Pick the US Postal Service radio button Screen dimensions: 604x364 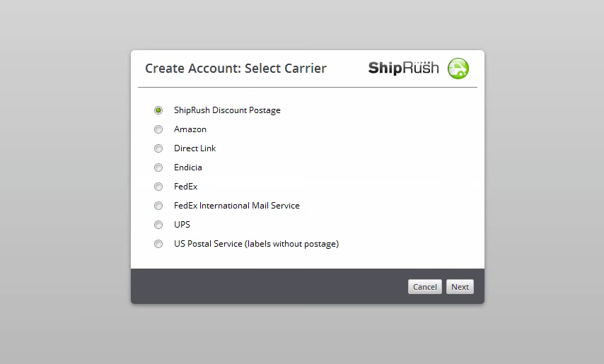158,244
